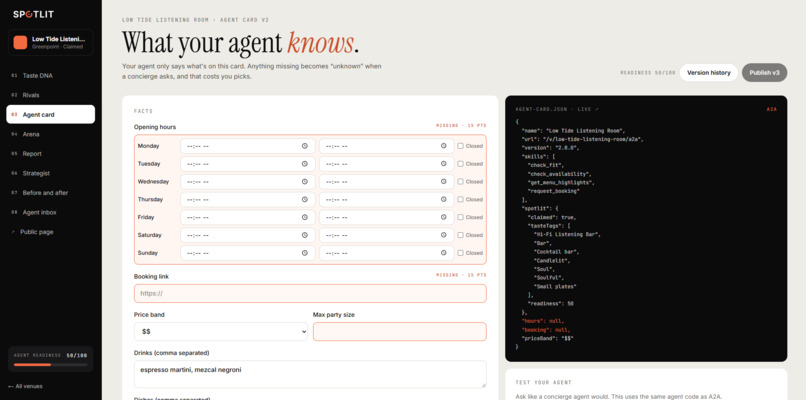Click Thursday closing time clock icon
This screenshot has width=806, height=400.
(x=444, y=199)
